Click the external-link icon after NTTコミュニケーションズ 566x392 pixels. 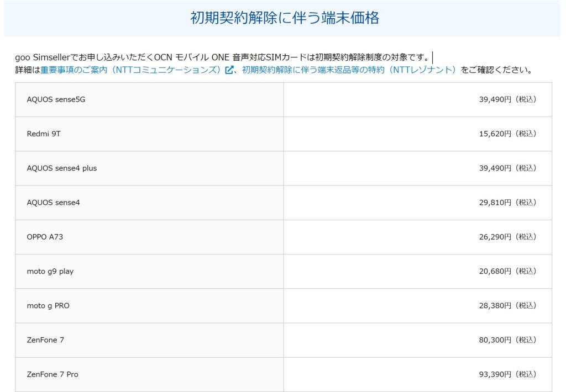pos(229,70)
